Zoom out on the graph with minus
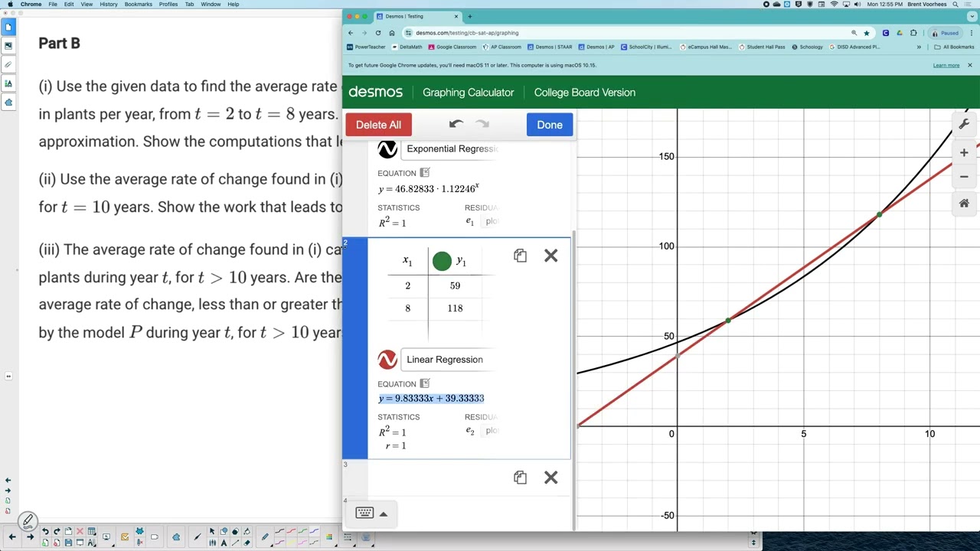 964,177
